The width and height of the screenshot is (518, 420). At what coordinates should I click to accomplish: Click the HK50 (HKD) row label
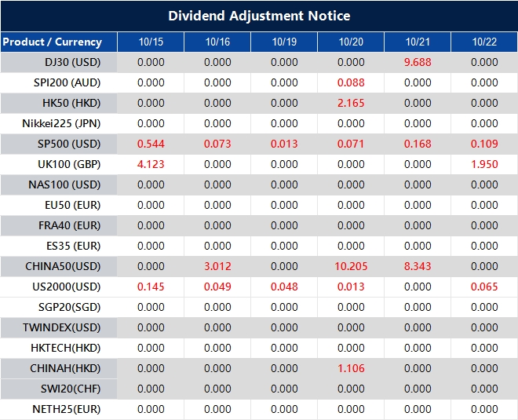[71, 103]
